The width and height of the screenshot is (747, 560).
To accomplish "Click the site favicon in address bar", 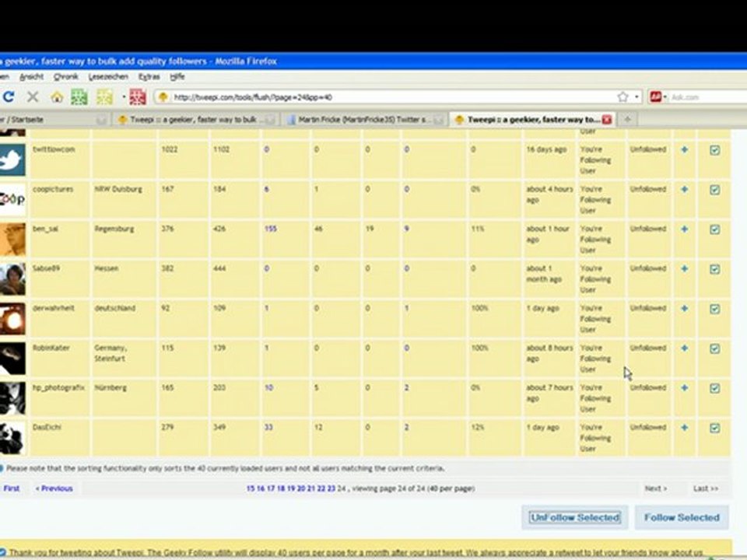I will click(x=163, y=97).
